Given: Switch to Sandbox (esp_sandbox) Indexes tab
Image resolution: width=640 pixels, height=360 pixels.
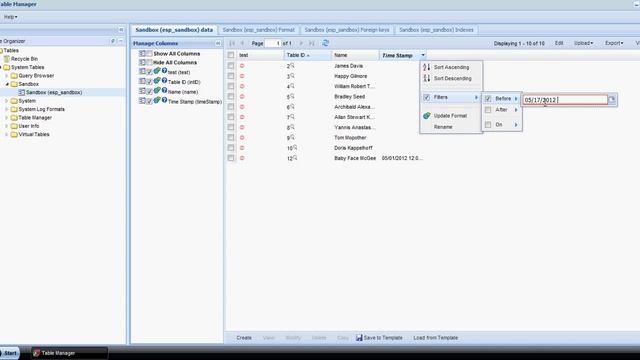Looking at the screenshot, I should (436, 30).
